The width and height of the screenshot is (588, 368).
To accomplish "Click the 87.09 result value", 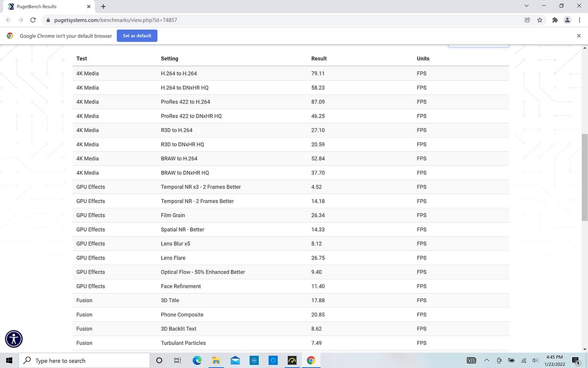I will coord(318,102).
